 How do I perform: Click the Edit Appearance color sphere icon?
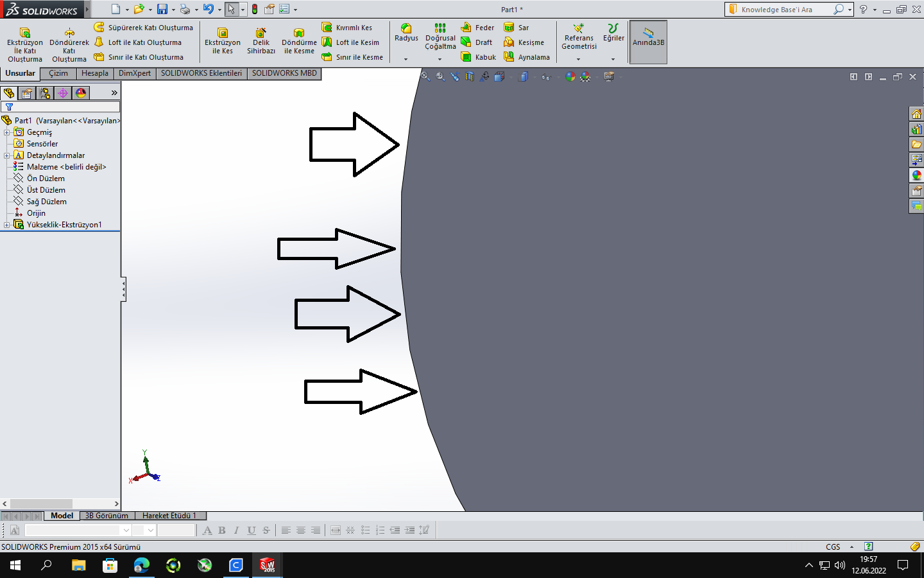[x=570, y=76]
